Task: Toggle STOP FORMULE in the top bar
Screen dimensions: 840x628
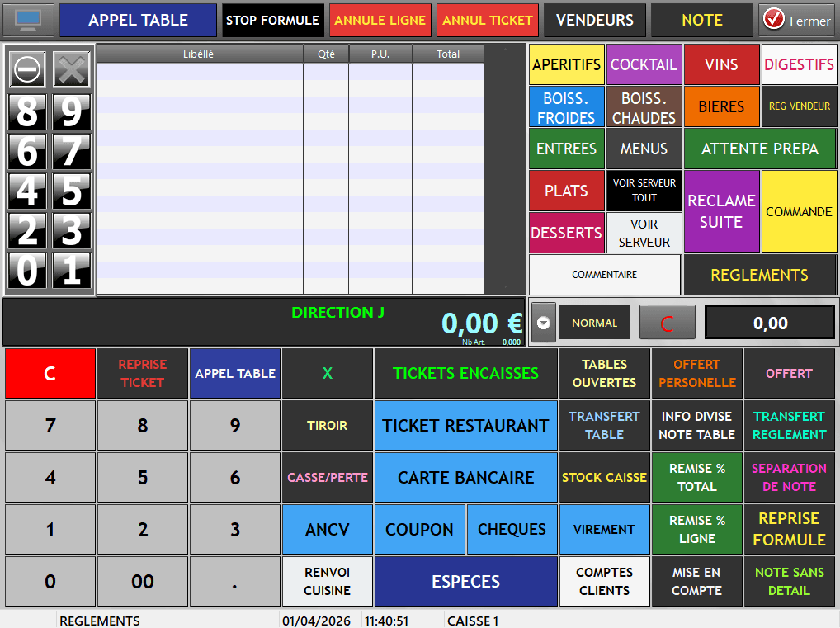Action: coord(272,20)
